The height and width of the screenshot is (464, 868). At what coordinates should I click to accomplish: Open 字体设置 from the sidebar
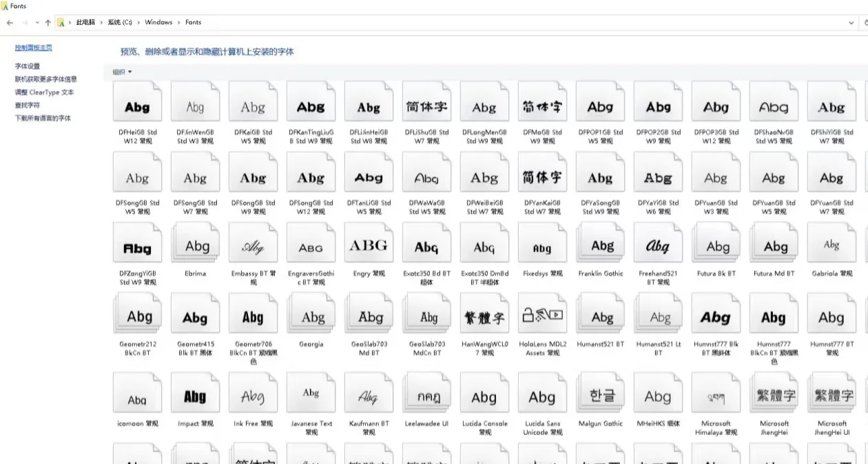tap(26, 67)
